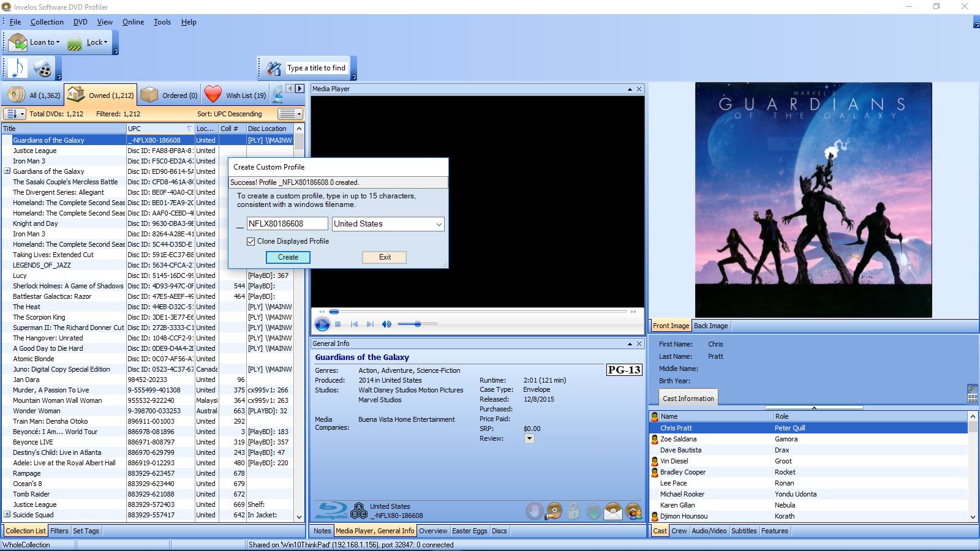Play the media in Media Player
Viewport: 980px width, 551px height.
(x=322, y=324)
